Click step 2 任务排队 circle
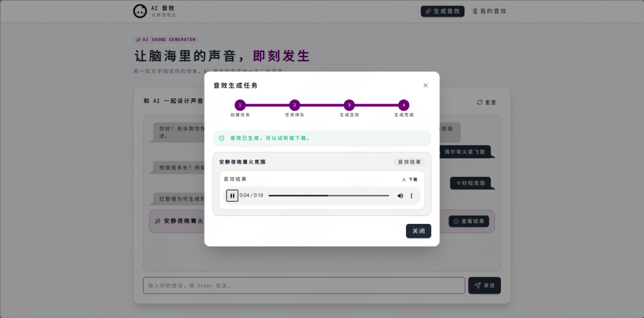Viewport: 644px width, 318px height. pos(295,105)
